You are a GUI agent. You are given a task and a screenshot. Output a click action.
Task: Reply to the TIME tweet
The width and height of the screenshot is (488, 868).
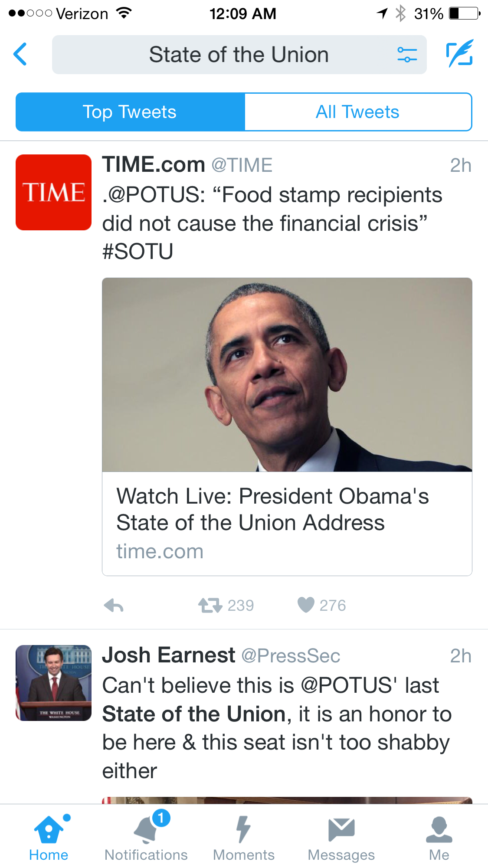point(114,605)
